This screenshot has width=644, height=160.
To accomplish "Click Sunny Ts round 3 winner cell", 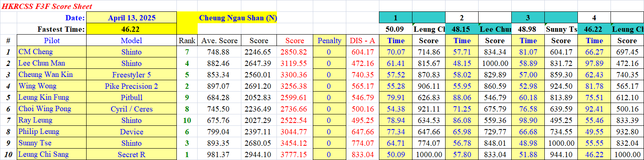I will 561,29.
